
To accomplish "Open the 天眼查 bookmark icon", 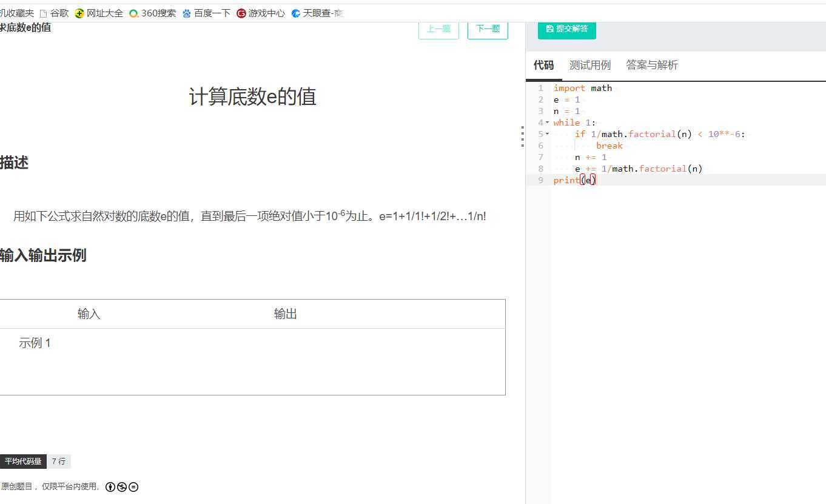I will tap(296, 13).
